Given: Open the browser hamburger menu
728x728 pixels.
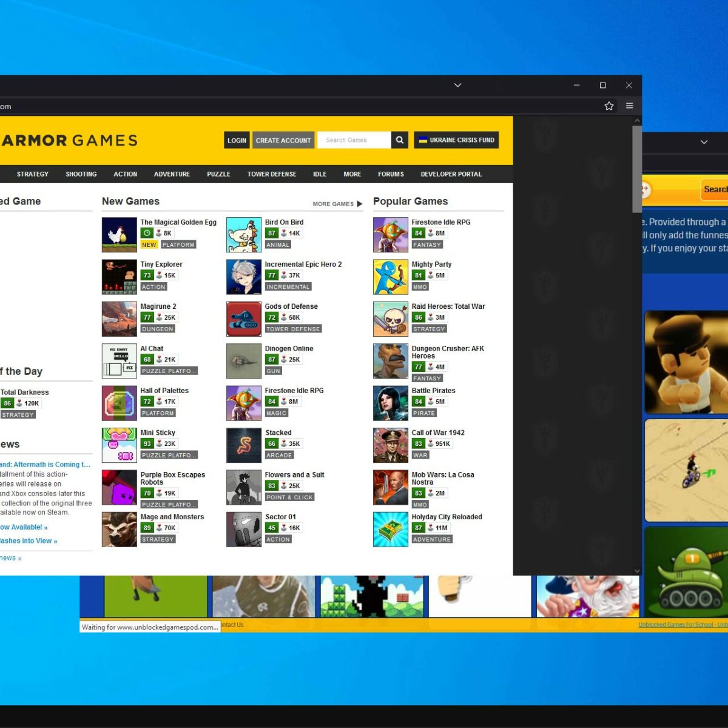Looking at the screenshot, I should click(x=630, y=106).
